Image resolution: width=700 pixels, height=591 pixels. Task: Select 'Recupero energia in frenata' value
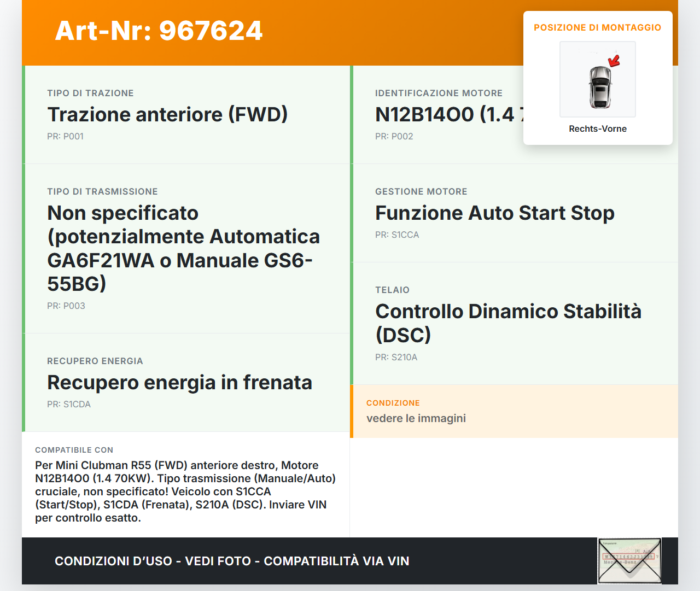click(x=179, y=382)
